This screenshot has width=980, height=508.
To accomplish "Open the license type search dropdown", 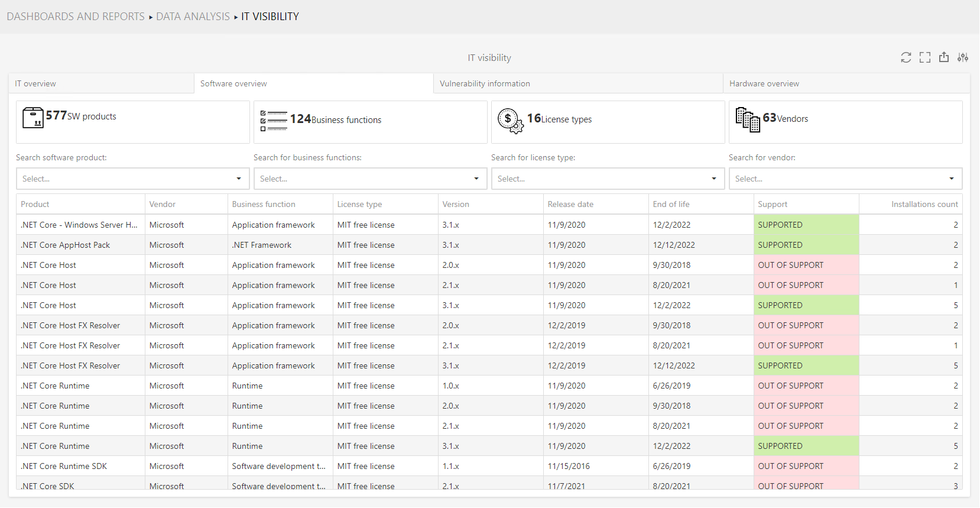I will point(608,179).
